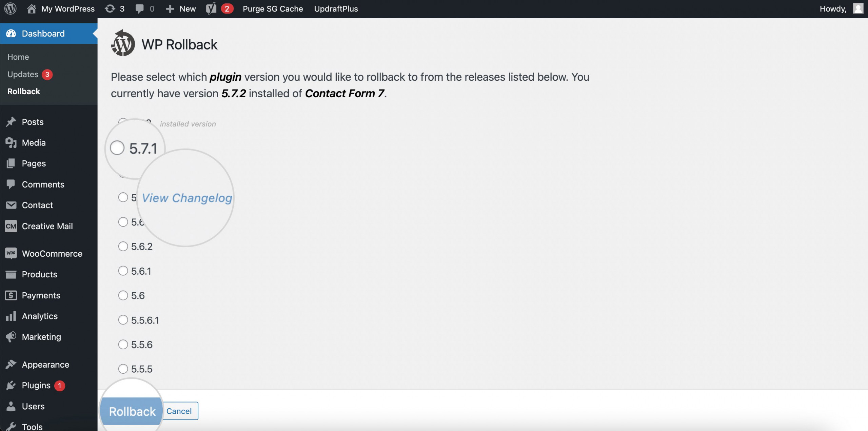The image size is (868, 431).
Task: Open the Rollback submenu item
Action: (x=24, y=91)
